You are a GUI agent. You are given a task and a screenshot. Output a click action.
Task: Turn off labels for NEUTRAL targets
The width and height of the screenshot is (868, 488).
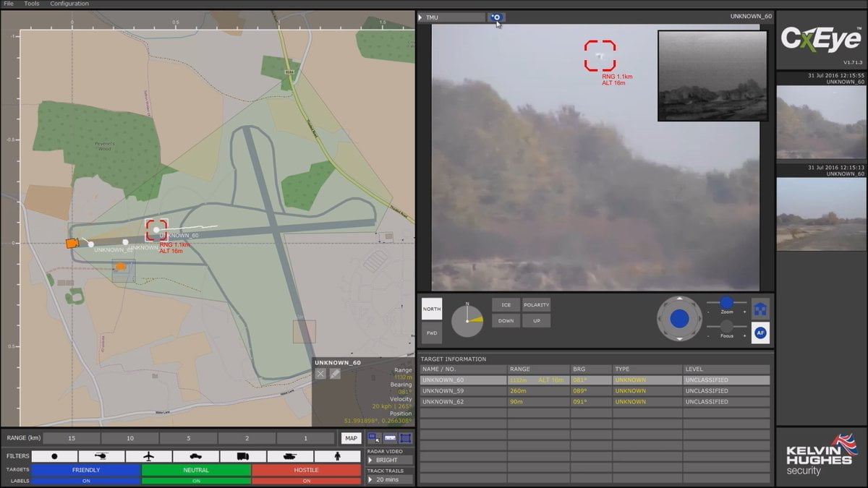195,479
